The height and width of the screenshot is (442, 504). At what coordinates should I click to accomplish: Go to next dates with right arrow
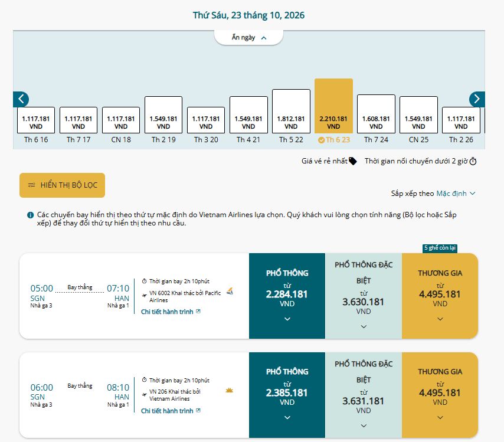pyautogui.click(x=477, y=99)
